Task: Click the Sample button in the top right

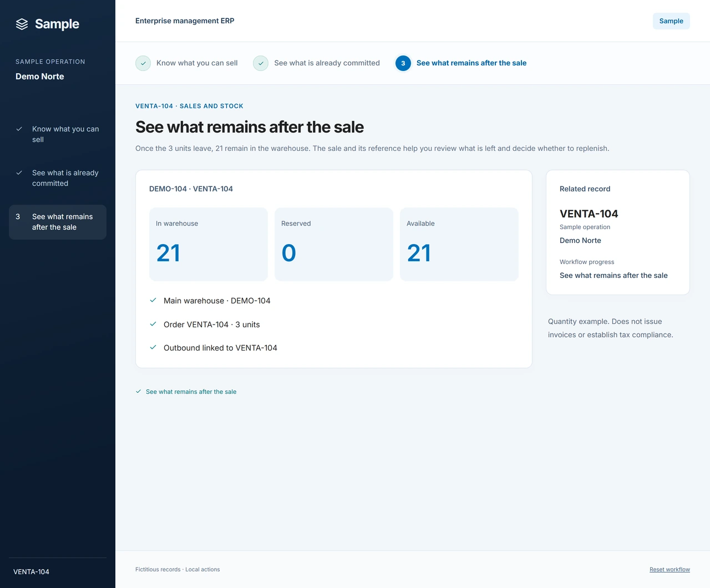Action: (x=671, y=21)
